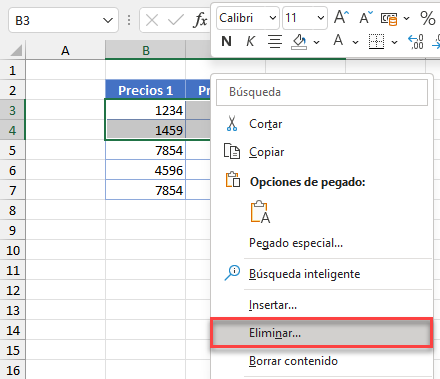Click the select all corner triangle
440x379 pixels.
pos(16,51)
